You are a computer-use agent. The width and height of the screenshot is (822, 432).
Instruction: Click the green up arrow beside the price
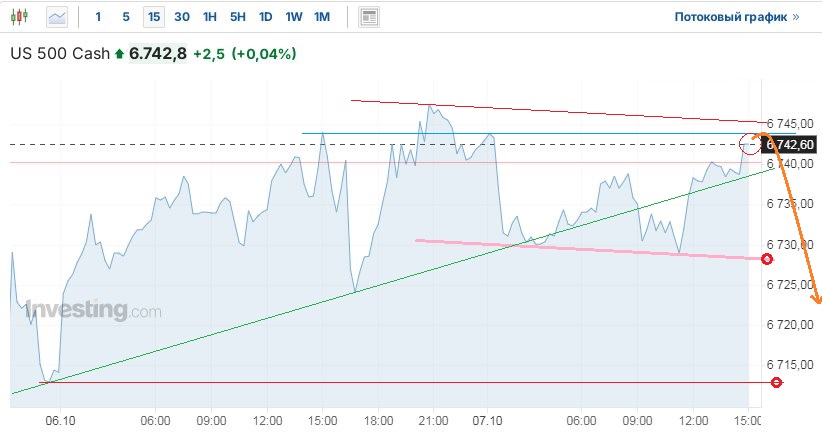pyautogui.click(x=120, y=54)
